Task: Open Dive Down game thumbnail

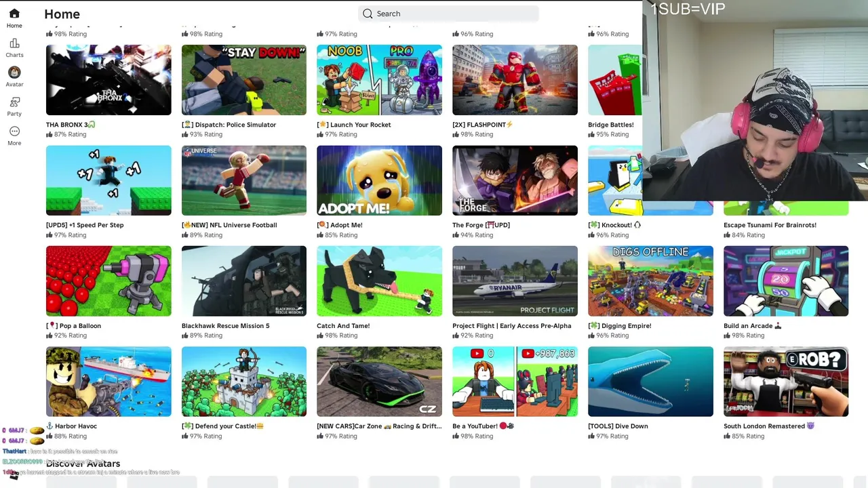Action: pos(650,382)
